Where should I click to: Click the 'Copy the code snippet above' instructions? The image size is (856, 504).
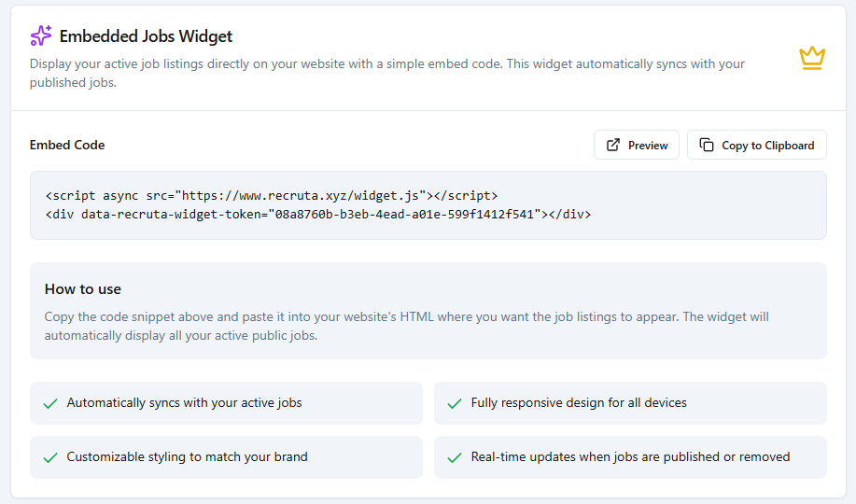(407, 326)
